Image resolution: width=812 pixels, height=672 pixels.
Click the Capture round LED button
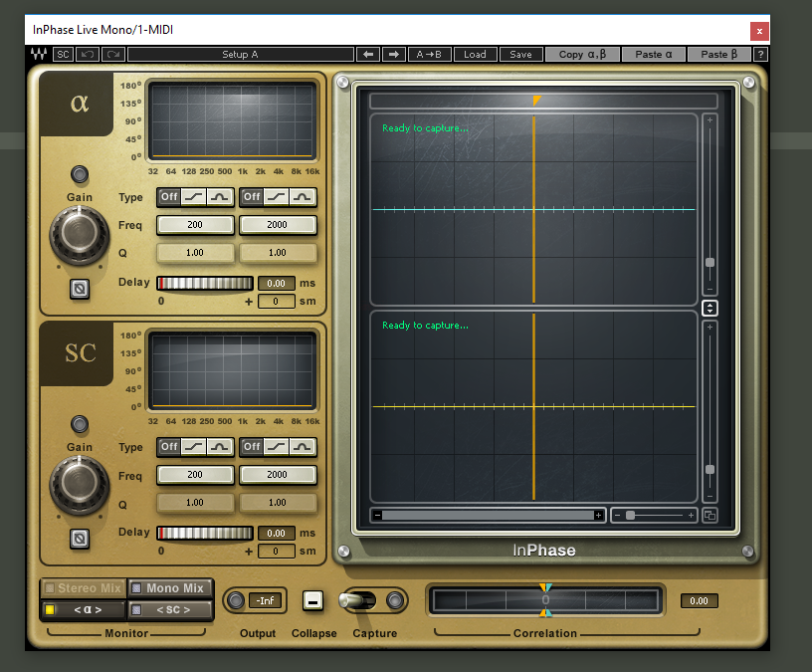[x=395, y=600]
